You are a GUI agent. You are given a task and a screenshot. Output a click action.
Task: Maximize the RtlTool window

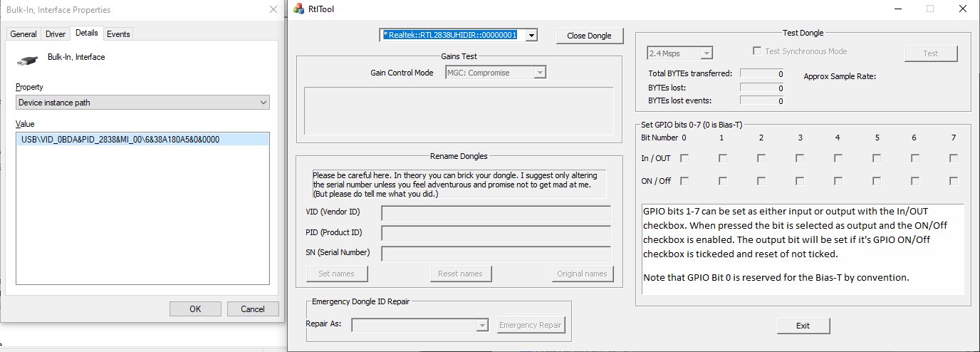pyautogui.click(x=929, y=9)
